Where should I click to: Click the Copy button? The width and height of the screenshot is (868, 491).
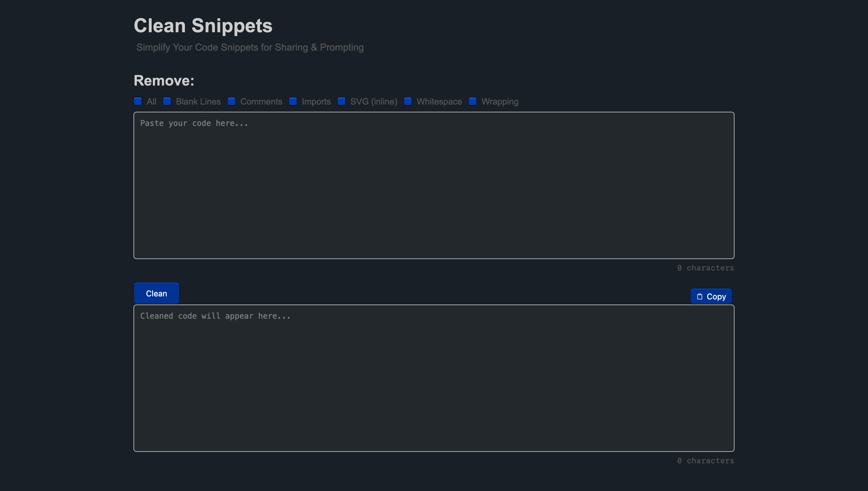(x=711, y=296)
